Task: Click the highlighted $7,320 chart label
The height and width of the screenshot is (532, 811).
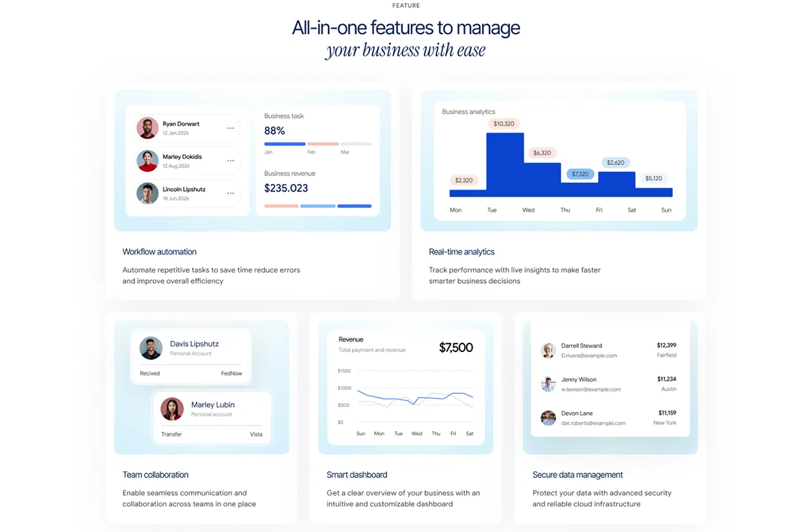Action: point(580,174)
